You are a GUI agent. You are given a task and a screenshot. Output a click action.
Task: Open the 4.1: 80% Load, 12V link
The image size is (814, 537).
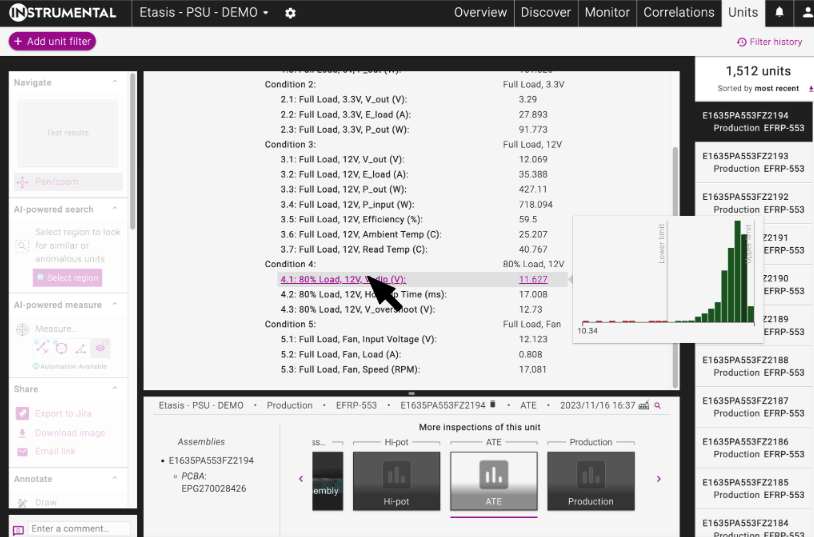coord(343,279)
